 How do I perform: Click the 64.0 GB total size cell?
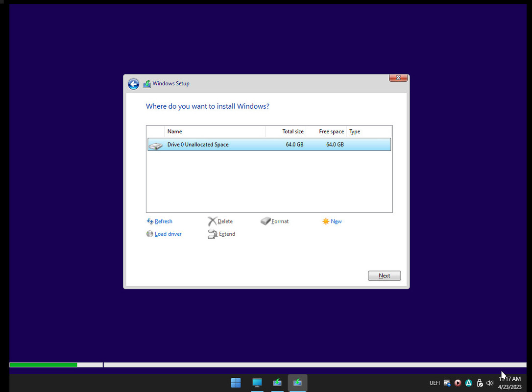tap(294, 145)
